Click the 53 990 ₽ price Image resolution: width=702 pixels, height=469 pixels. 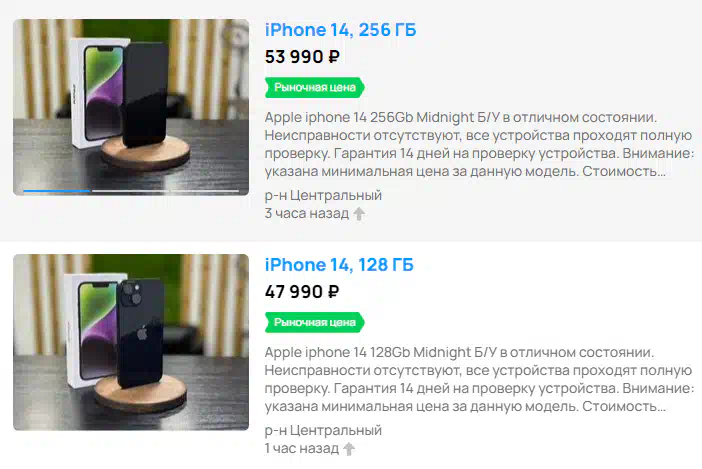(302, 57)
